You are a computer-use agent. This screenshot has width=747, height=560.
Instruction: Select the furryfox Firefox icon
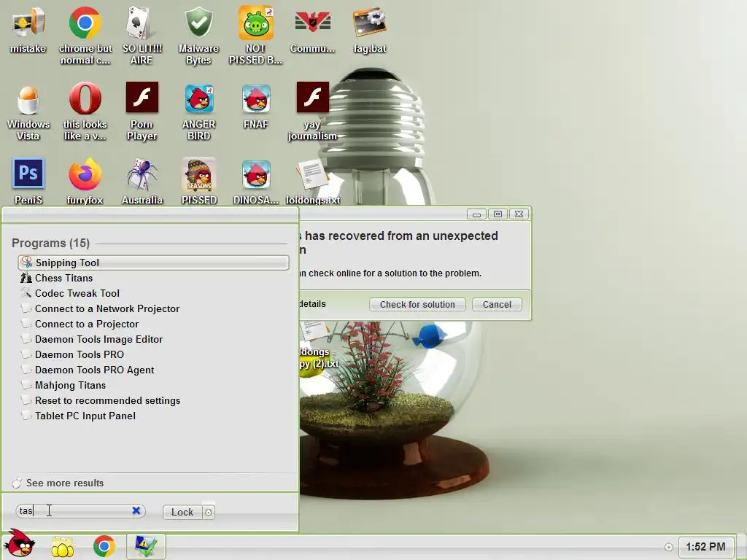point(85,182)
